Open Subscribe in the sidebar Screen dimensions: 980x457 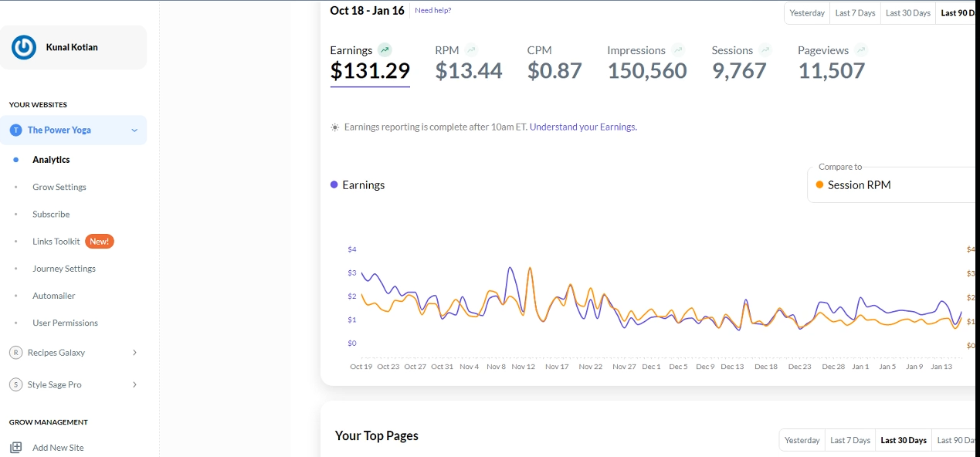51,215
